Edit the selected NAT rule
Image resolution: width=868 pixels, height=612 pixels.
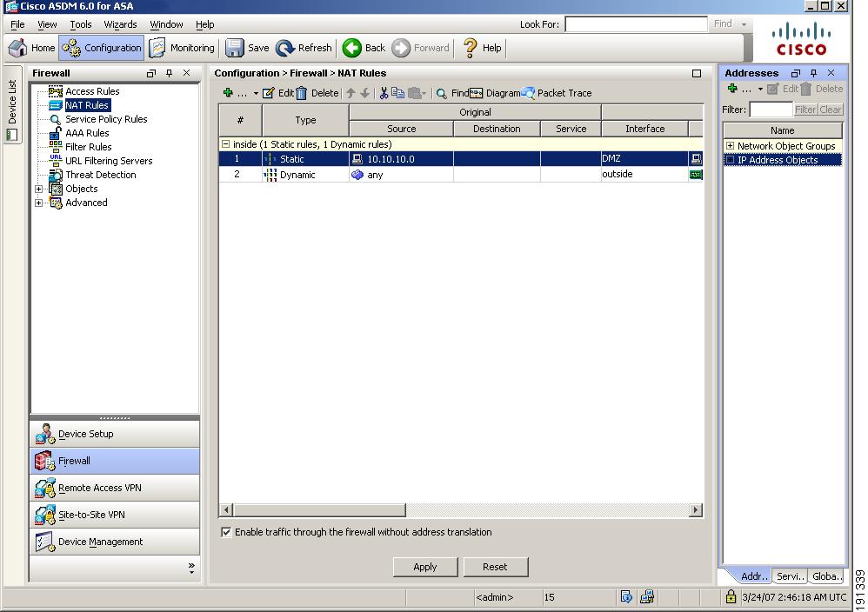pos(278,93)
